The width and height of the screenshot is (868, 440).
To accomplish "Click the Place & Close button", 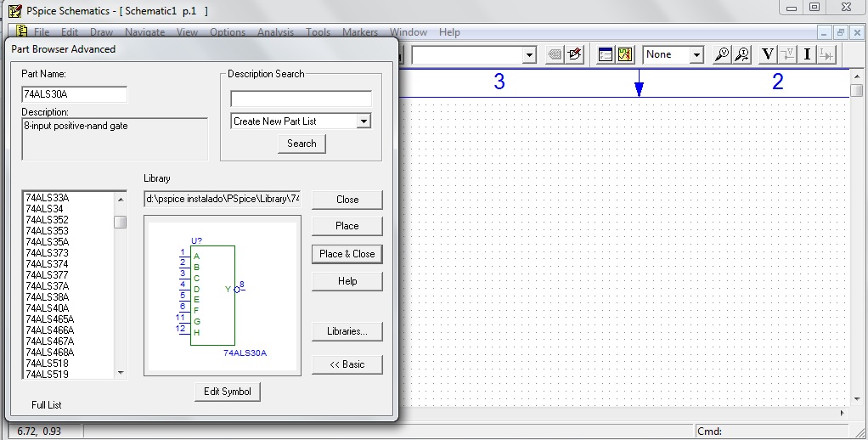I will pyautogui.click(x=347, y=254).
